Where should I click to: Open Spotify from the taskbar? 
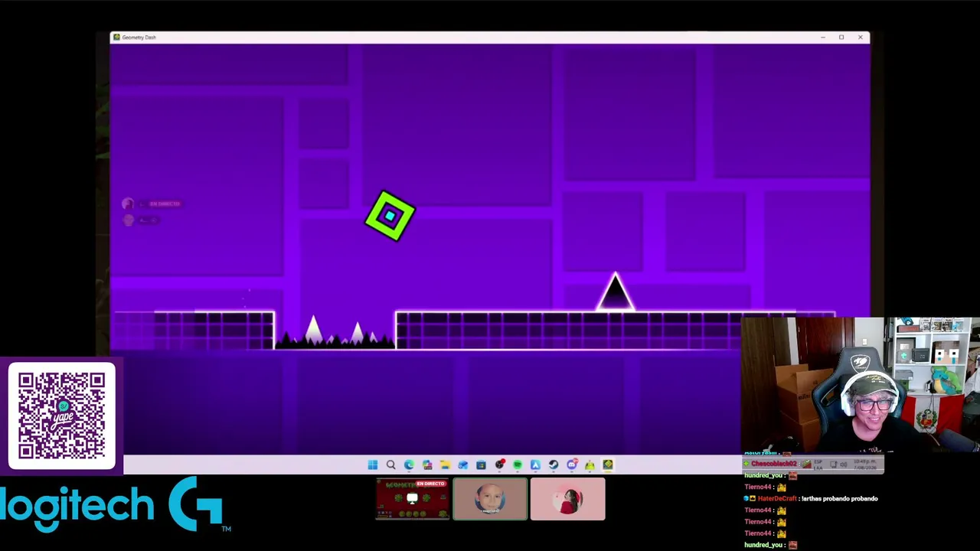[518, 465]
